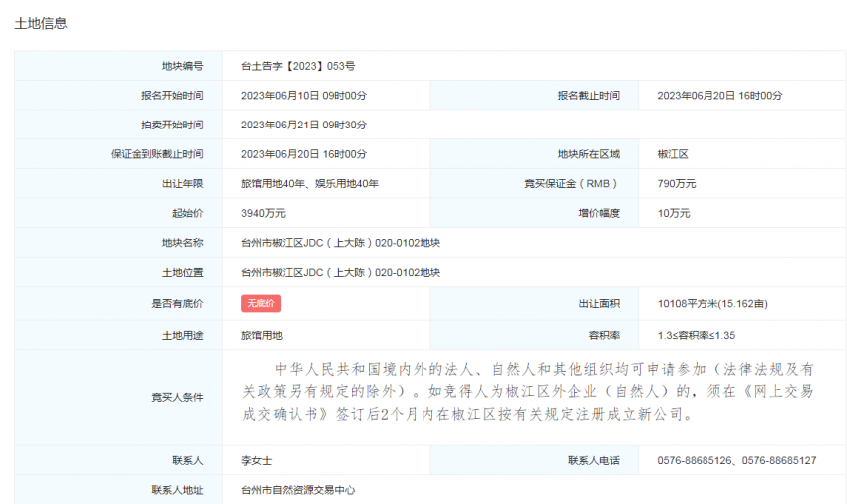
Task: Click the 联系人电话 label
Action: tap(594, 461)
